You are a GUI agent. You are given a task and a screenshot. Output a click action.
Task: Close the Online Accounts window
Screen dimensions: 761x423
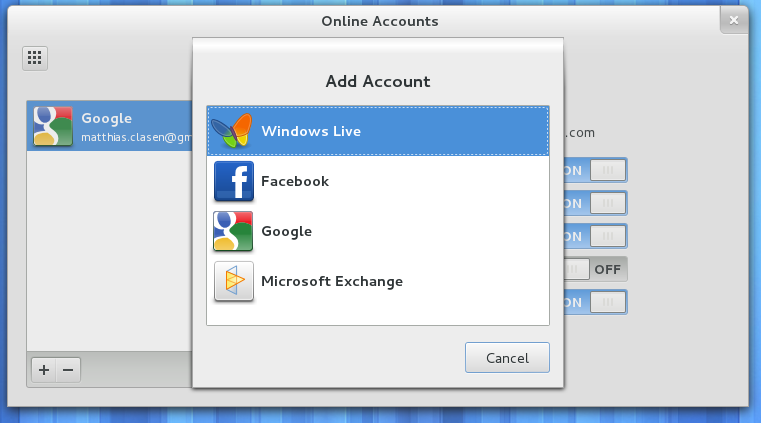tap(734, 20)
